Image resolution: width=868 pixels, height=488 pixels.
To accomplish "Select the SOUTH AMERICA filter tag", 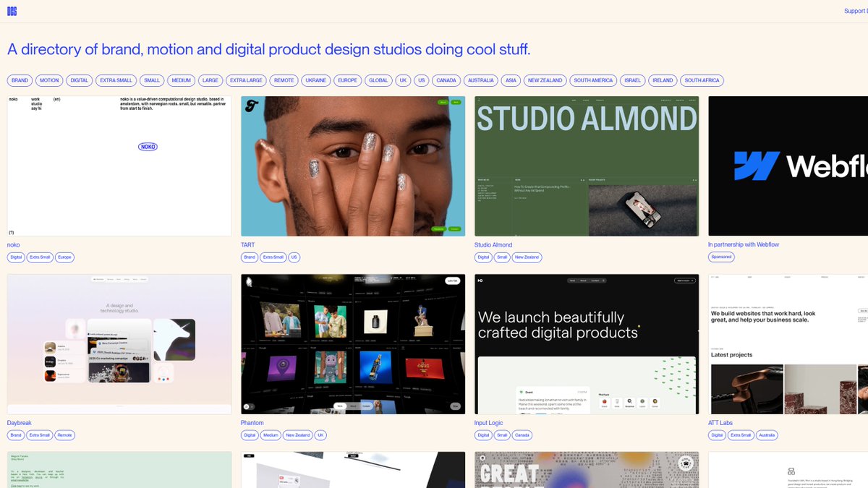I will tap(593, 80).
